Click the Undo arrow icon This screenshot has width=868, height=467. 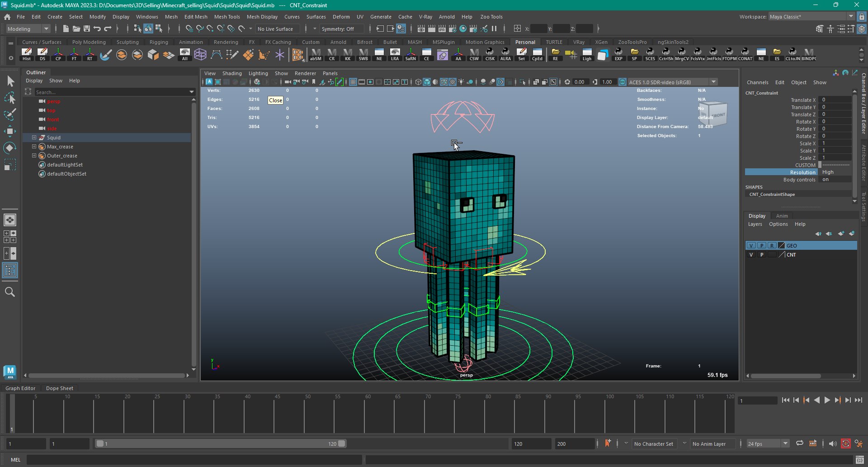coord(97,29)
